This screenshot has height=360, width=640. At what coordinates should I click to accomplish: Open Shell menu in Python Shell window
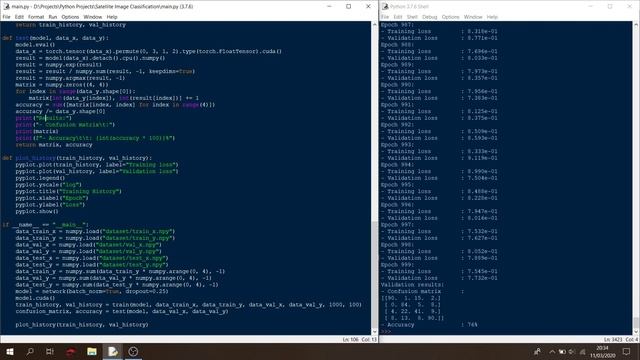[412, 17]
